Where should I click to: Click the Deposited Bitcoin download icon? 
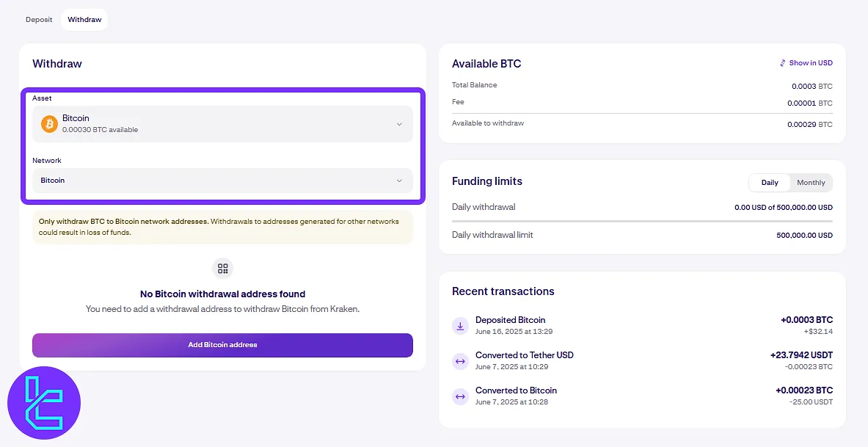(460, 326)
